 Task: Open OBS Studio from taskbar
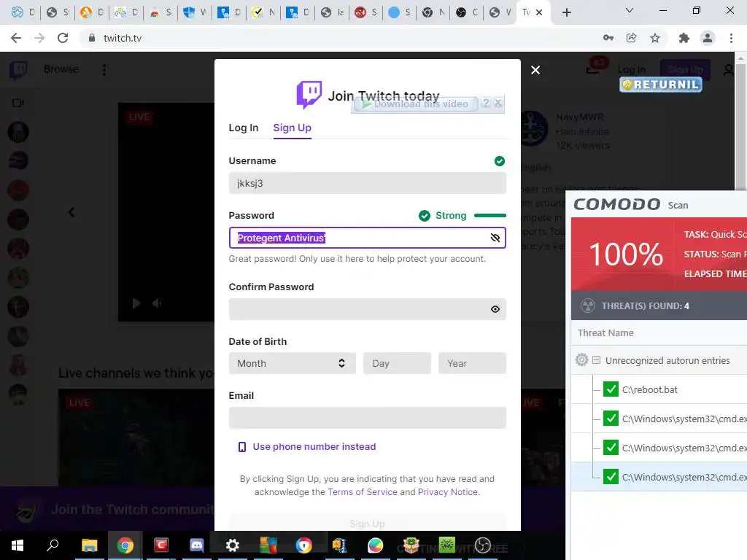pos(483,545)
